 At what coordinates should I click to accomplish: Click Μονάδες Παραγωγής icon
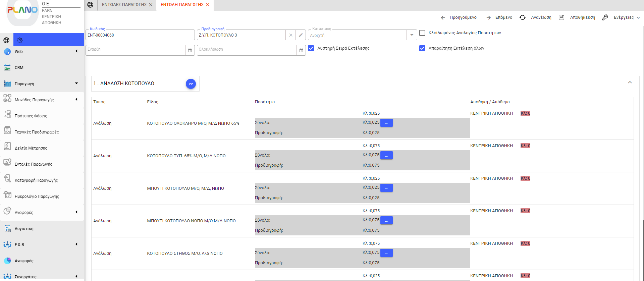pos(7,98)
